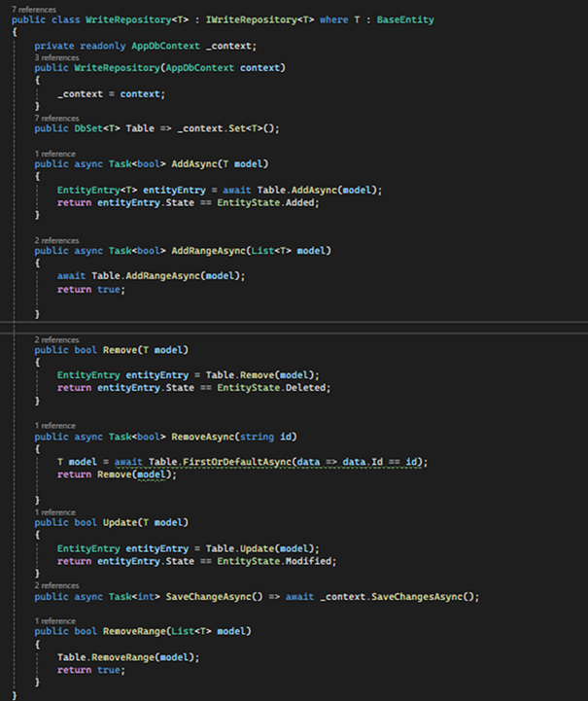Click the IWriteRepository interface name
Screen dimensions: 588x701
251,20
